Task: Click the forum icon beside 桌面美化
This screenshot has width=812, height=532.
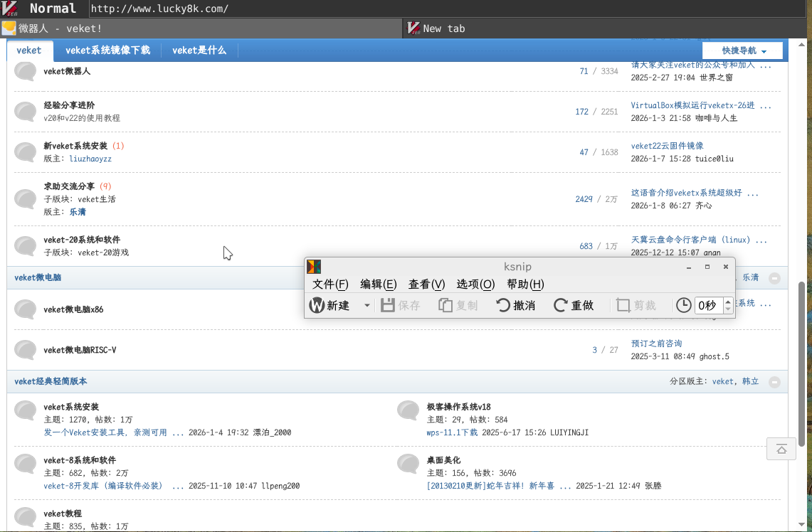Action: 408,464
